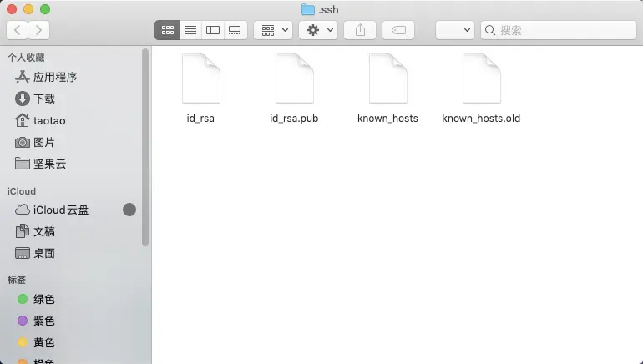Screen dimensions: 643x364
Task: Switch to column view
Action: [x=212, y=30]
